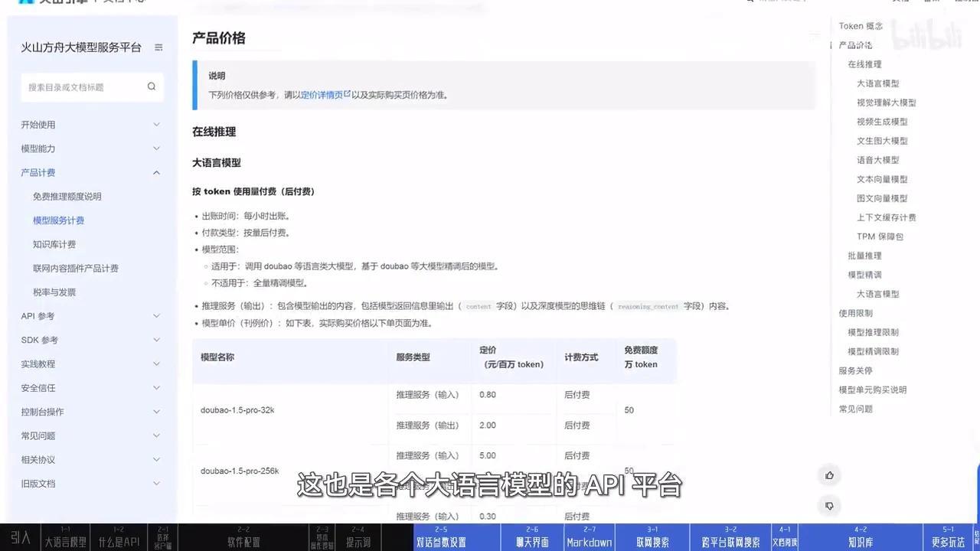Expand the 常见问题 sidebar section
This screenshot has height=551, width=980.
[x=92, y=435]
